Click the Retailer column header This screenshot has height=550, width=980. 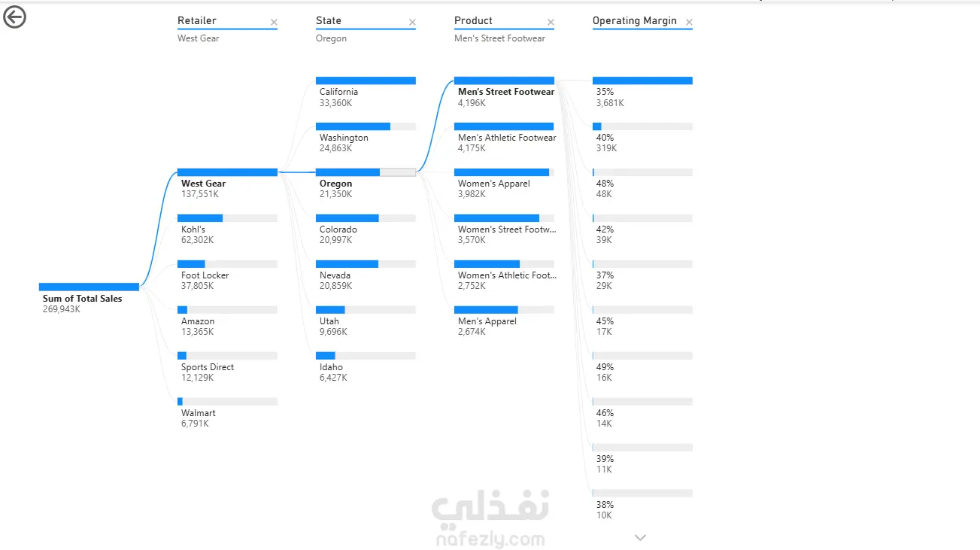(197, 21)
